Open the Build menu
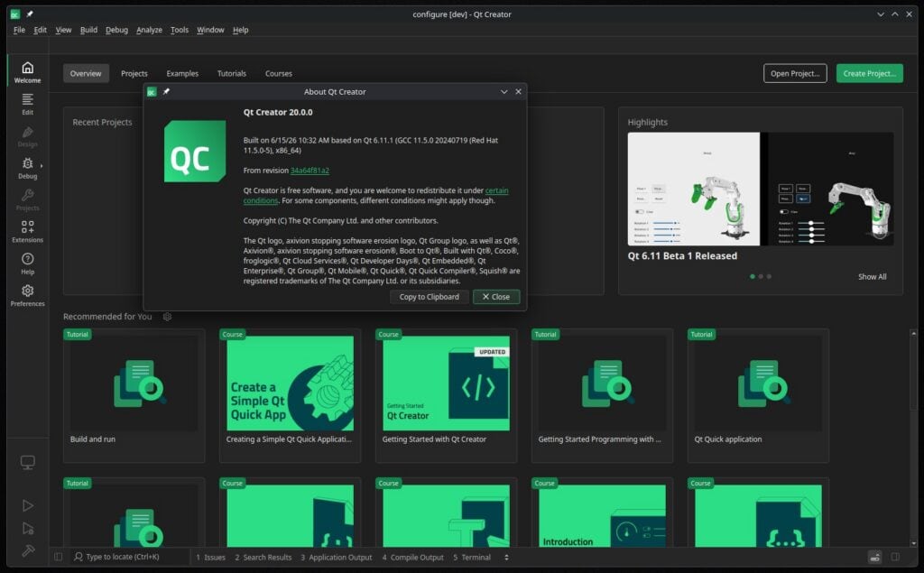The height and width of the screenshot is (573, 924). coord(89,30)
